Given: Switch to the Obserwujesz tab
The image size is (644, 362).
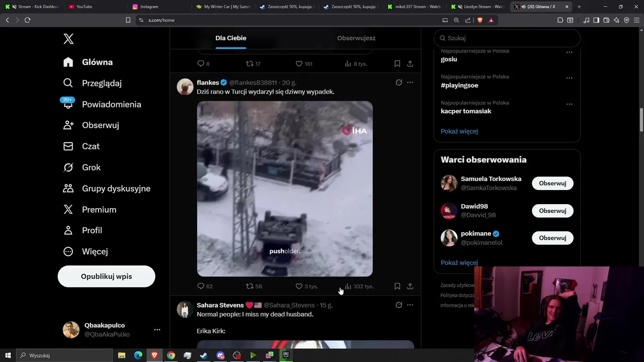Looking at the screenshot, I should [356, 38].
